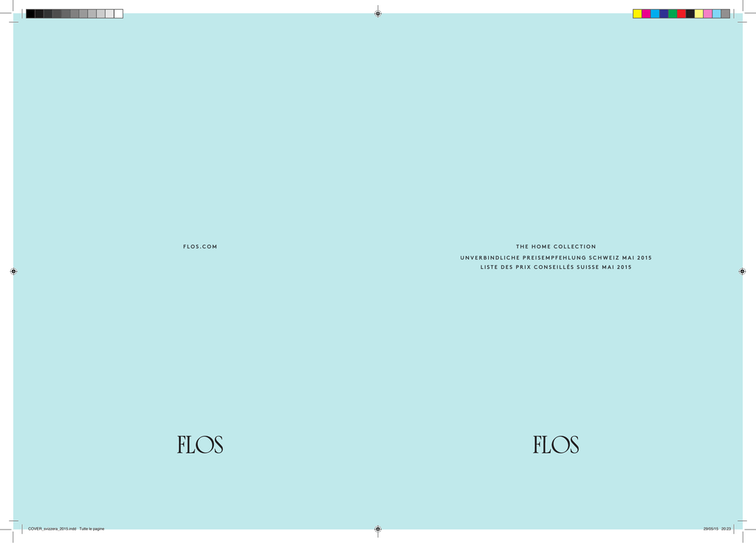
Task: Click the FLOS.COM text on back cover
Action: point(200,247)
